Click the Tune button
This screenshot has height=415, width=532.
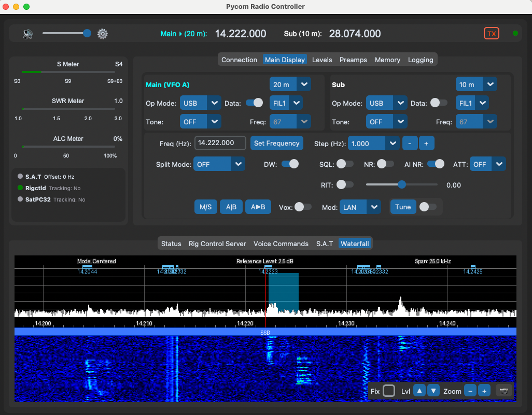tap(403, 207)
